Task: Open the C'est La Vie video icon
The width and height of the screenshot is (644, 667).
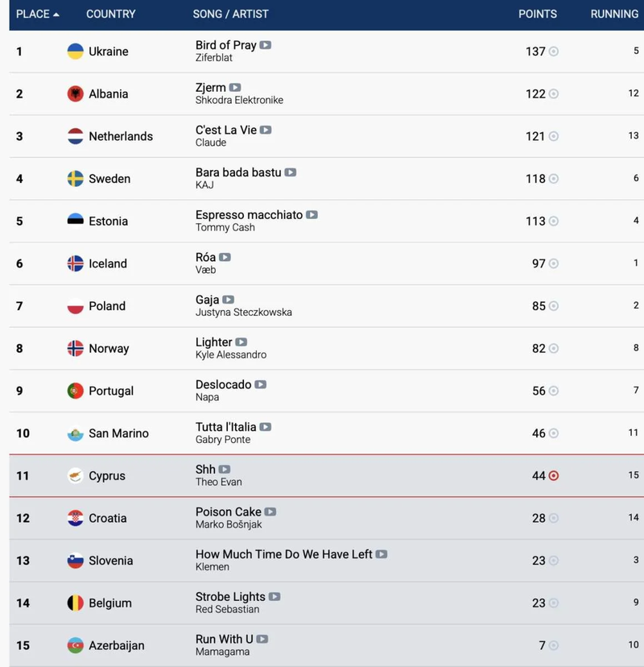Action: 266,130
